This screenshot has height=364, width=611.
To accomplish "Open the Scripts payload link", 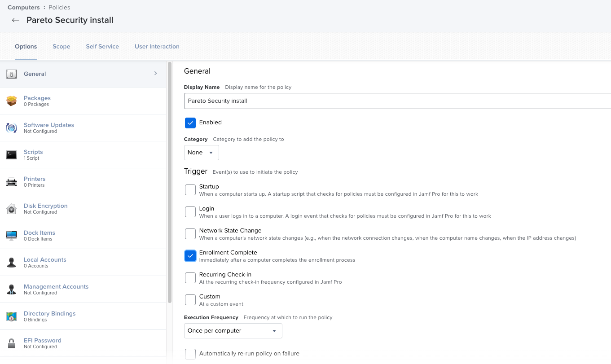I will [33, 152].
